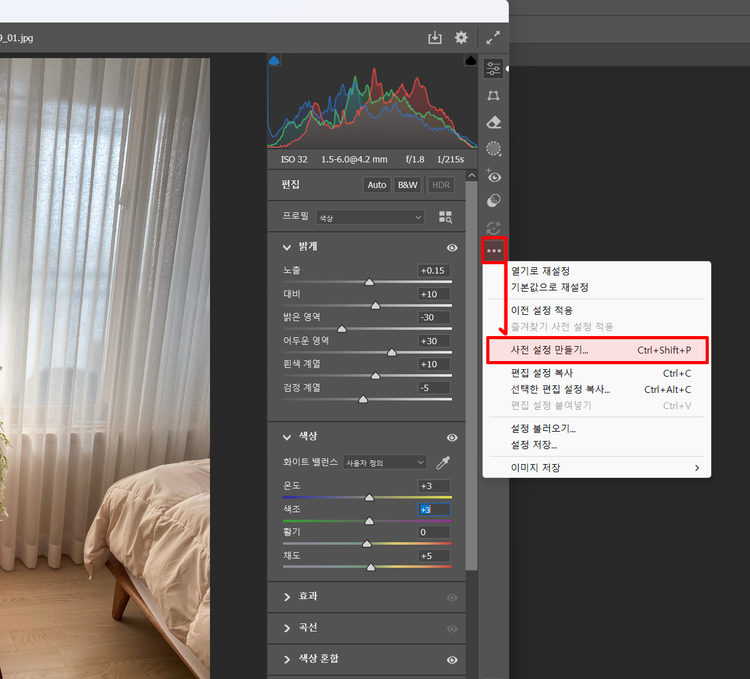Click the 흰색 계열 slider handle
This screenshot has height=679, width=750.
375,376
